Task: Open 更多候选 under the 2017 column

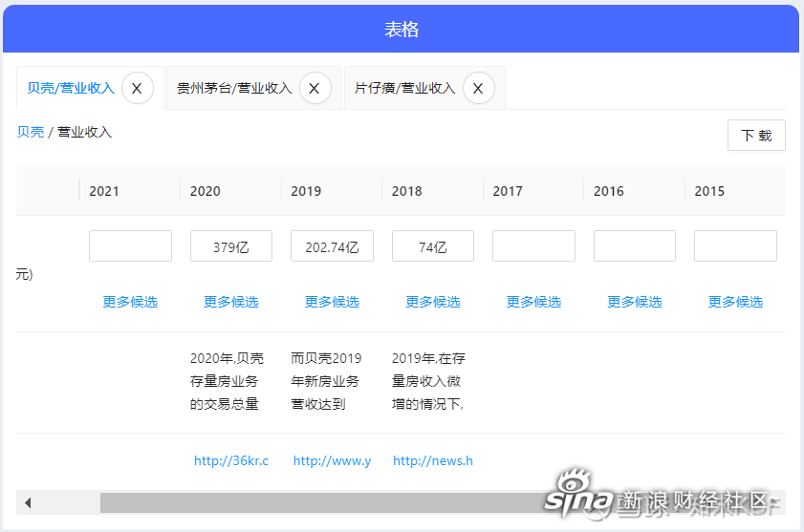Action: point(533,302)
